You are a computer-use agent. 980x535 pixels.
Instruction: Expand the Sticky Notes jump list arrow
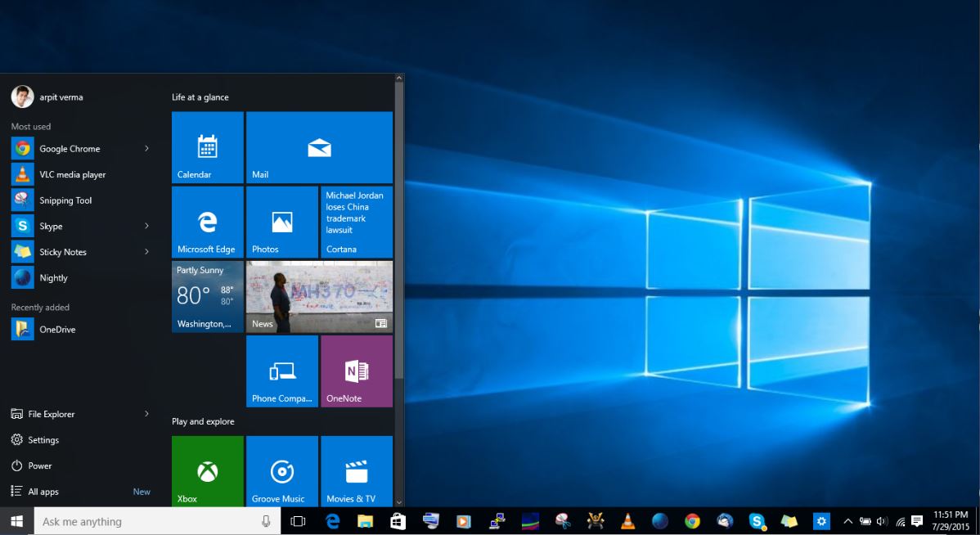pos(146,252)
